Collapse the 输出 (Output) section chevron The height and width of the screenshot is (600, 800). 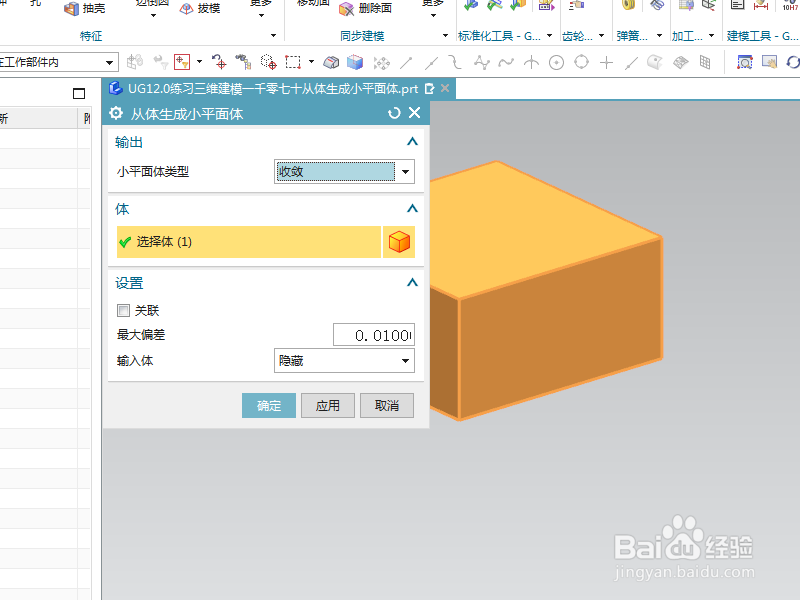click(411, 141)
